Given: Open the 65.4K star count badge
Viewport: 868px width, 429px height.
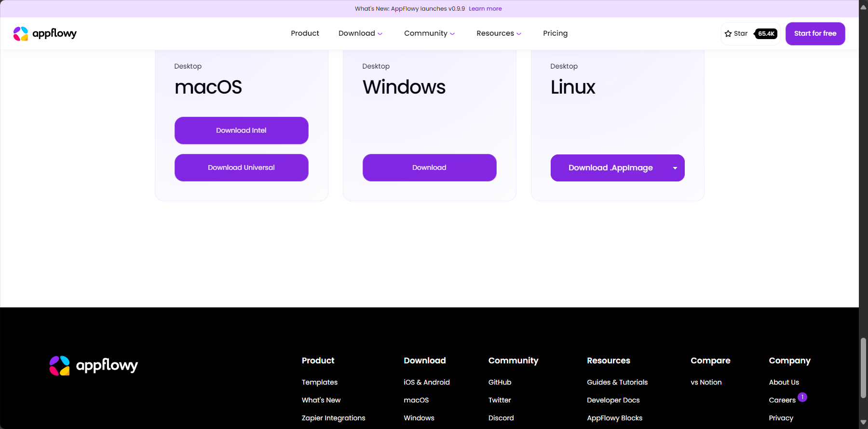Looking at the screenshot, I should click(x=766, y=34).
